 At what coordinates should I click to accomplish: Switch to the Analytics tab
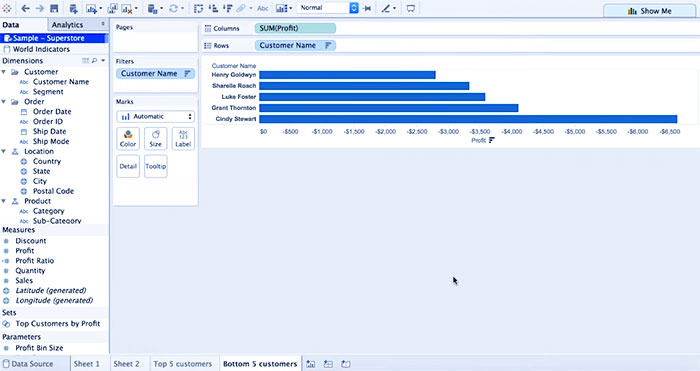point(67,25)
